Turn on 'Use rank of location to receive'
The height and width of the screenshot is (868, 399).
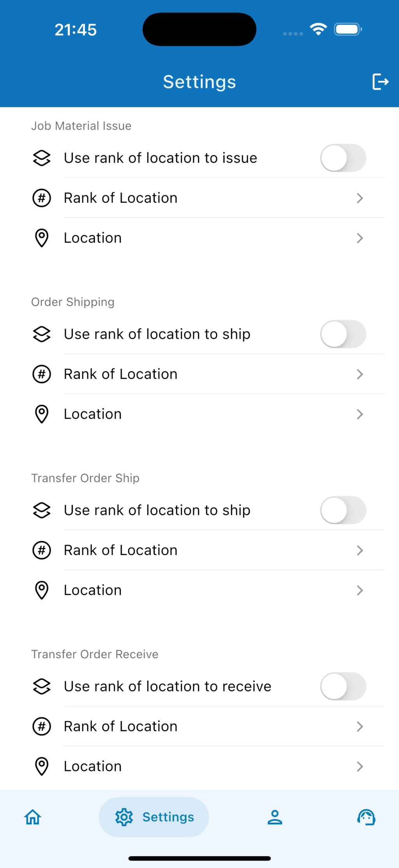click(343, 686)
